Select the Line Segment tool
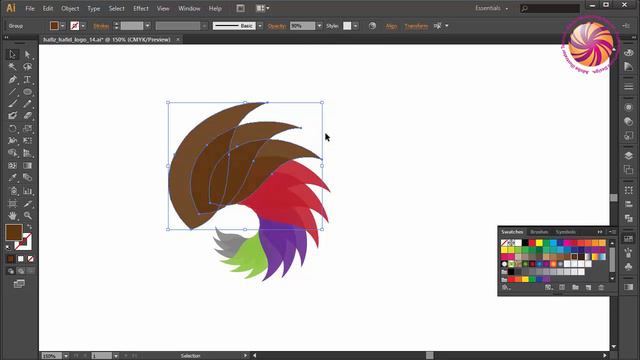This screenshot has width=640, height=360. tap(12, 91)
